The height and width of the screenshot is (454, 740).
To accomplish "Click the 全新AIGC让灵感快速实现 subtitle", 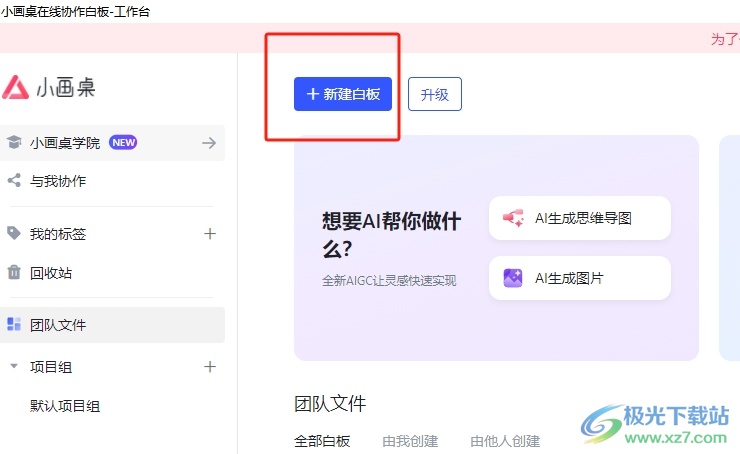I will [x=389, y=280].
